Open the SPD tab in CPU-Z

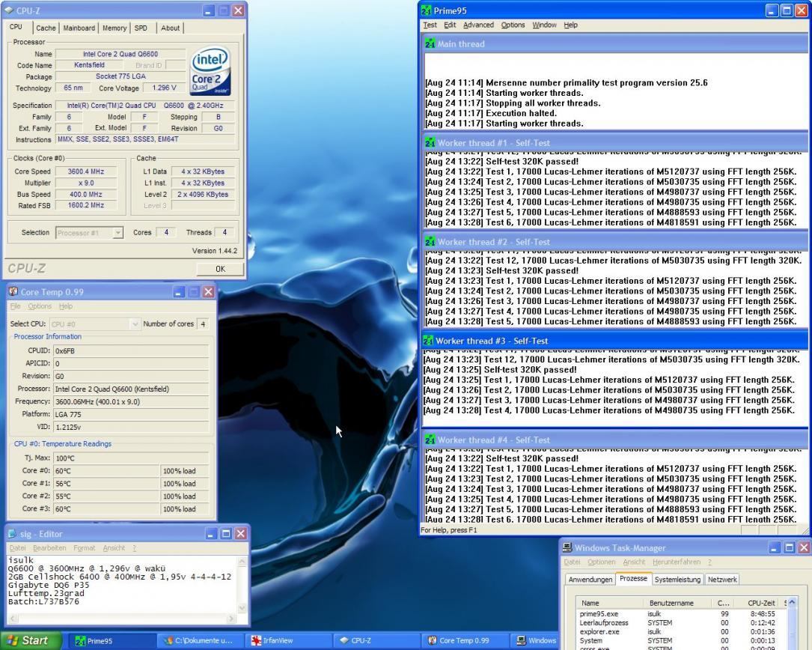pos(141,28)
